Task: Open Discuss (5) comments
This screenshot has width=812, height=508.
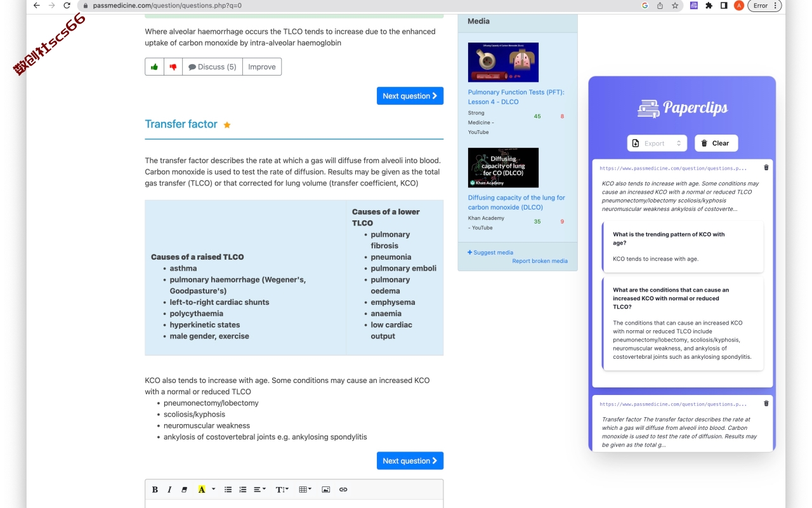Action: click(213, 67)
